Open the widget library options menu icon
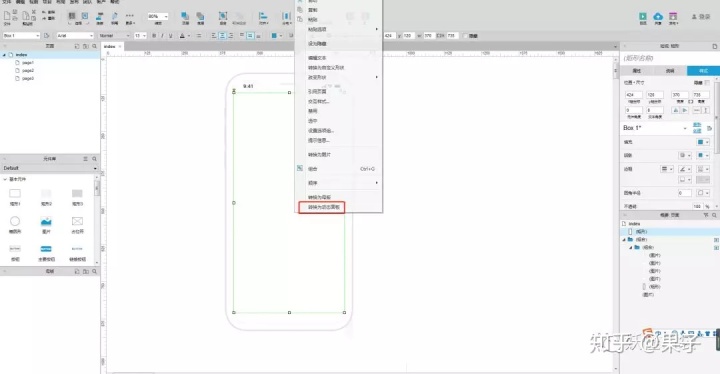720x374 pixels. pyautogui.click(x=85, y=159)
